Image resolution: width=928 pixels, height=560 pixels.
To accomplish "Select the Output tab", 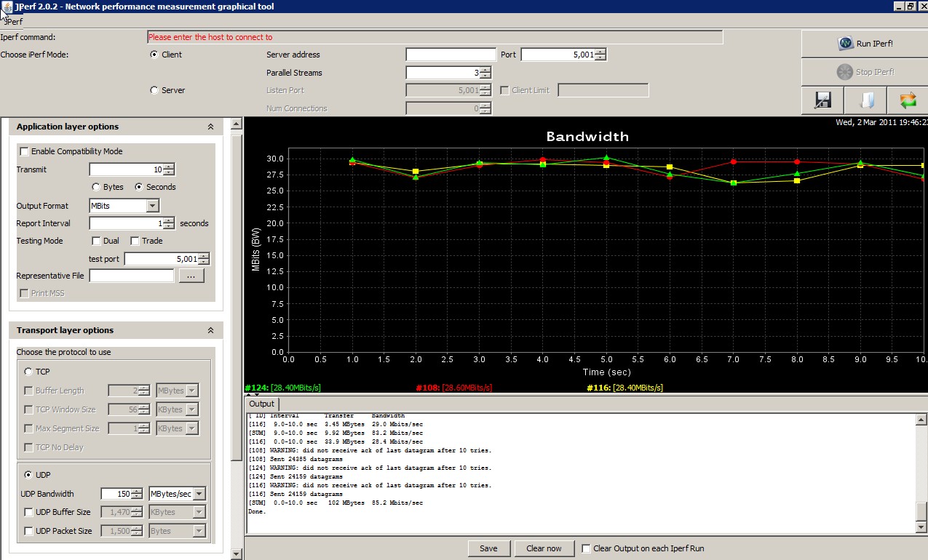I will tap(261, 404).
